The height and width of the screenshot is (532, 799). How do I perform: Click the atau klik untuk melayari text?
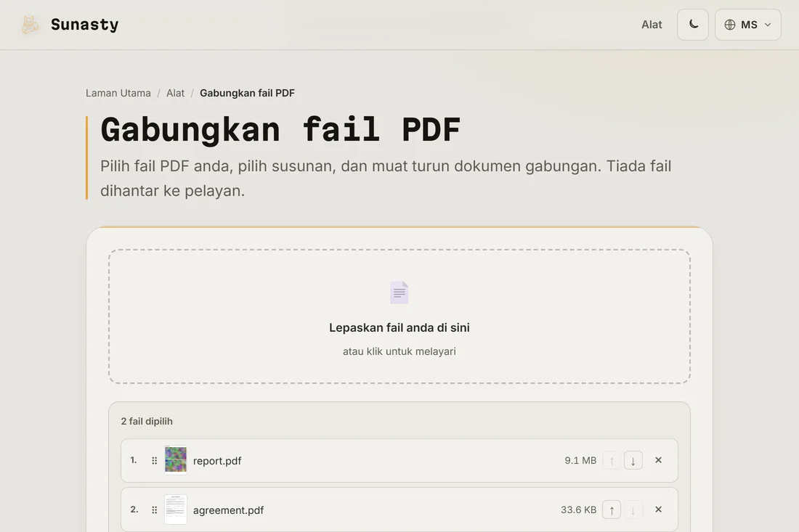tap(399, 351)
